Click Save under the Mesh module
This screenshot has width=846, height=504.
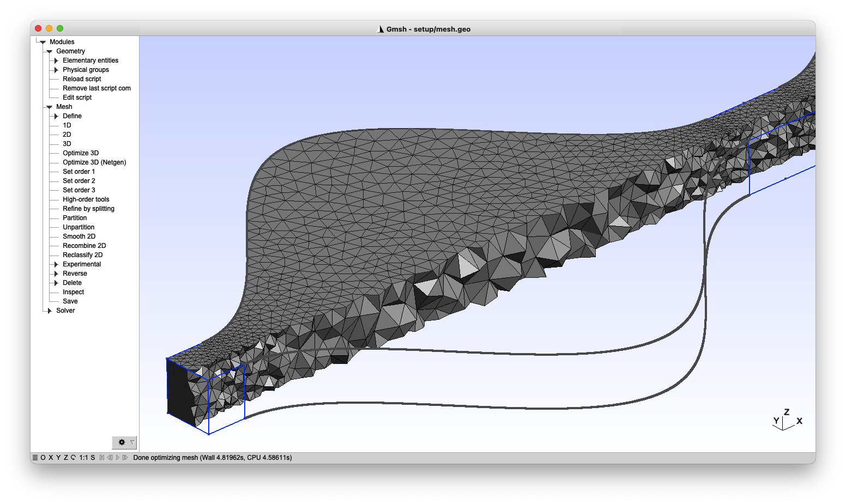coord(70,301)
